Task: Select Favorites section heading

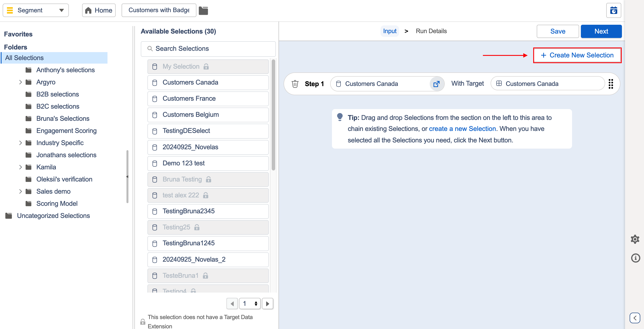Action: point(18,34)
